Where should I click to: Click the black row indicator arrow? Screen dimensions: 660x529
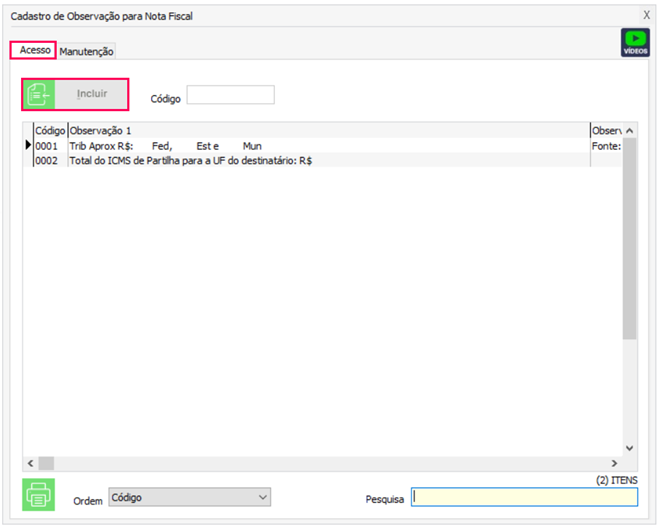tap(28, 145)
